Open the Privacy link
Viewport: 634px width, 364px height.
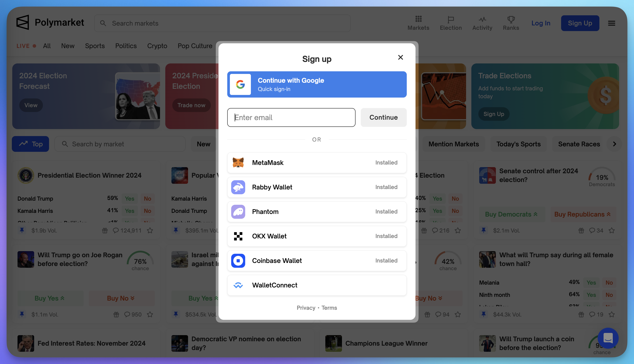tap(306, 308)
